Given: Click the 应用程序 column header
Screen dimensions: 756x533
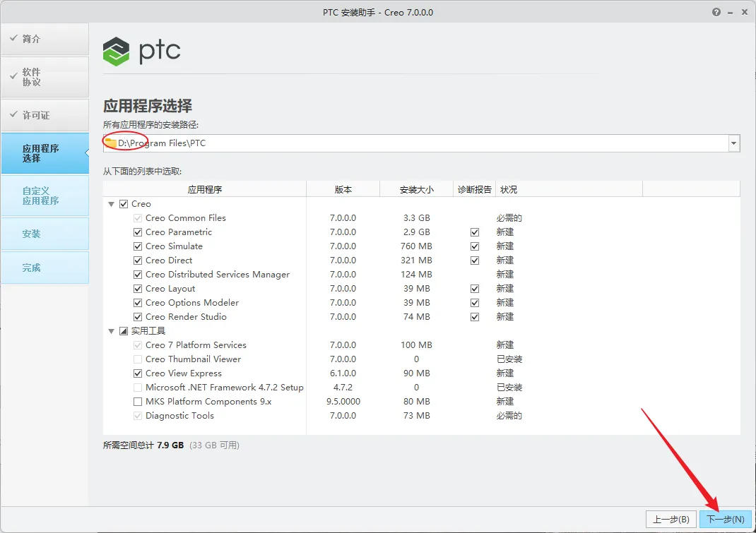Looking at the screenshot, I should point(204,189).
